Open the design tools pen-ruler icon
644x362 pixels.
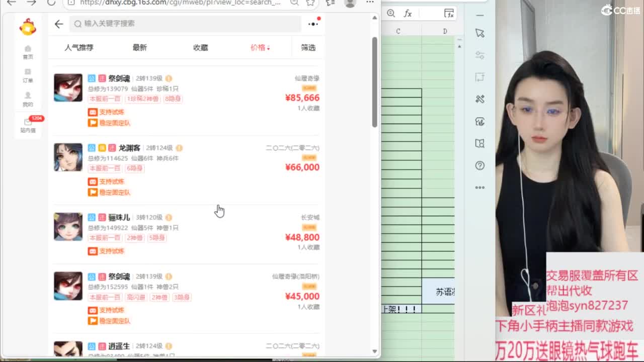479,100
